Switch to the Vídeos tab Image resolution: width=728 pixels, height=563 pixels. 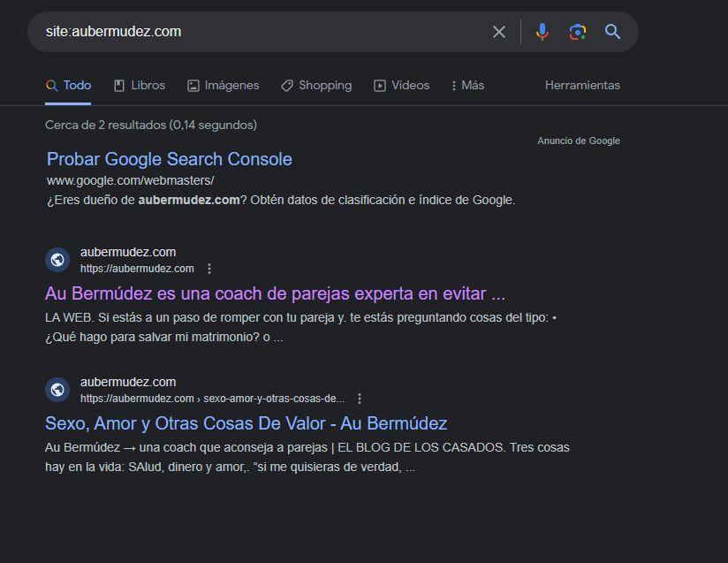(x=402, y=86)
